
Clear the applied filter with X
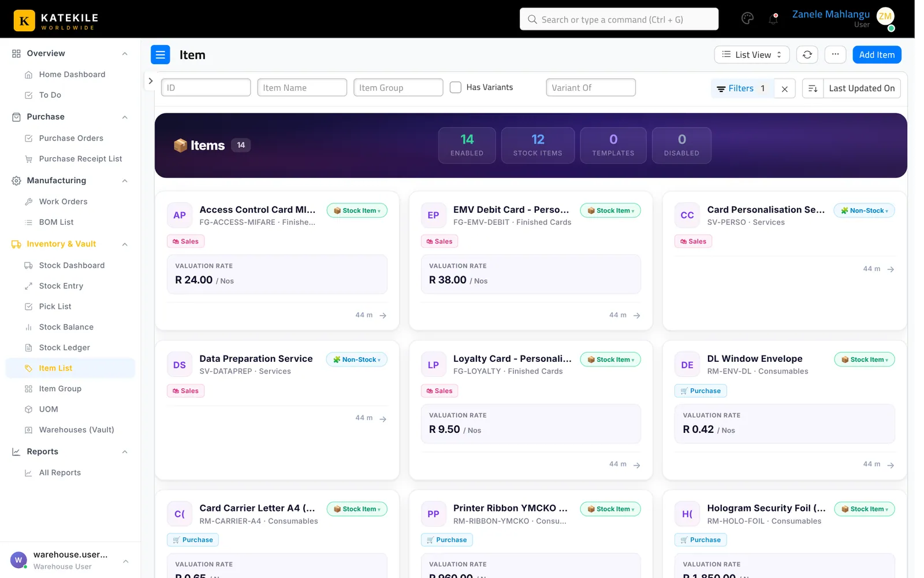[x=784, y=88]
